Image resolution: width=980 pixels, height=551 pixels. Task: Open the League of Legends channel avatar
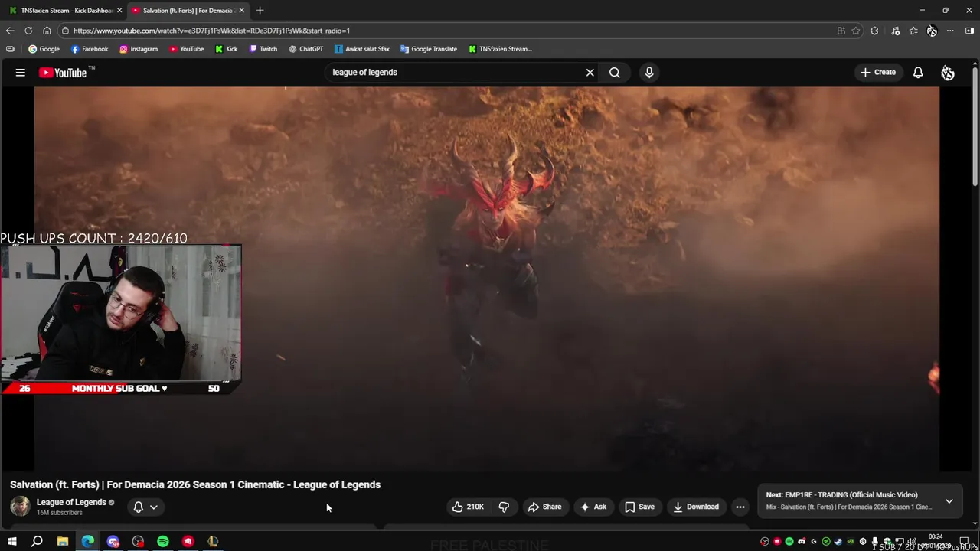pyautogui.click(x=20, y=507)
